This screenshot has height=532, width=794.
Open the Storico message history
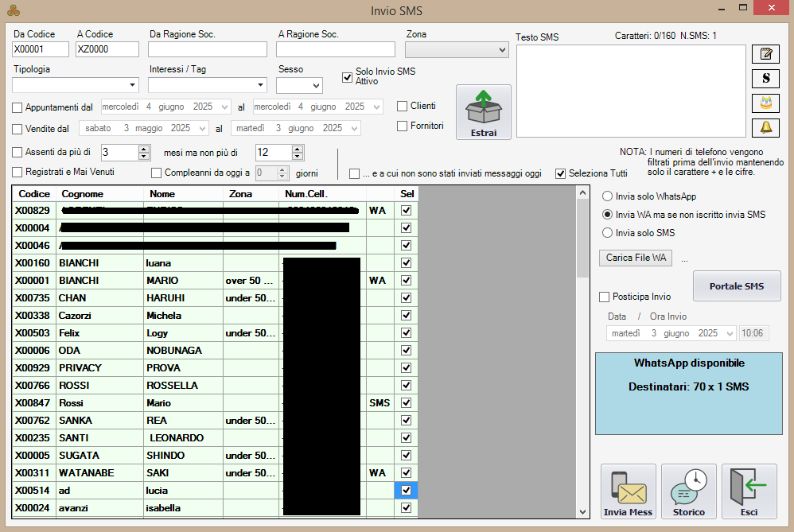[x=688, y=491]
